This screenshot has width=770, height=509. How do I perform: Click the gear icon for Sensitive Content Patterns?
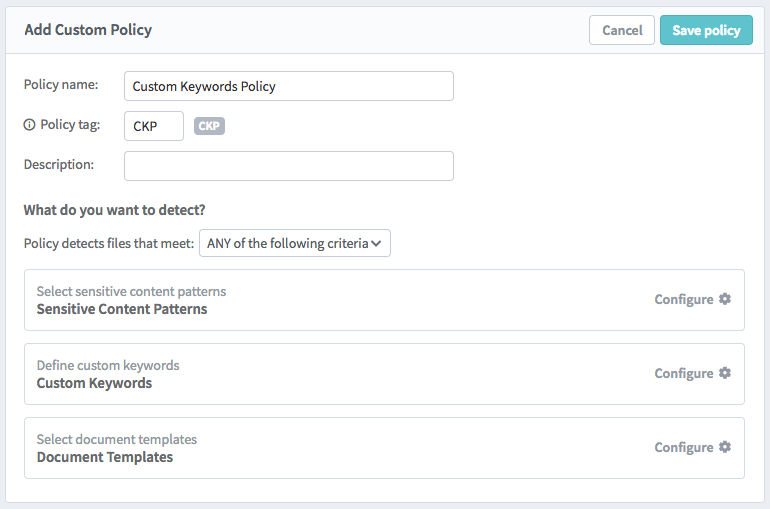[x=725, y=299]
